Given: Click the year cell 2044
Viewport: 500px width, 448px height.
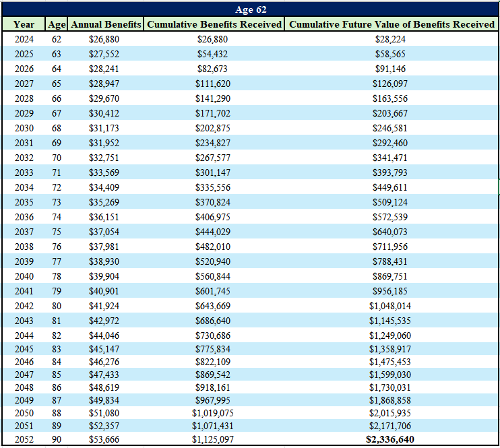Looking at the screenshot, I should 24,335.
